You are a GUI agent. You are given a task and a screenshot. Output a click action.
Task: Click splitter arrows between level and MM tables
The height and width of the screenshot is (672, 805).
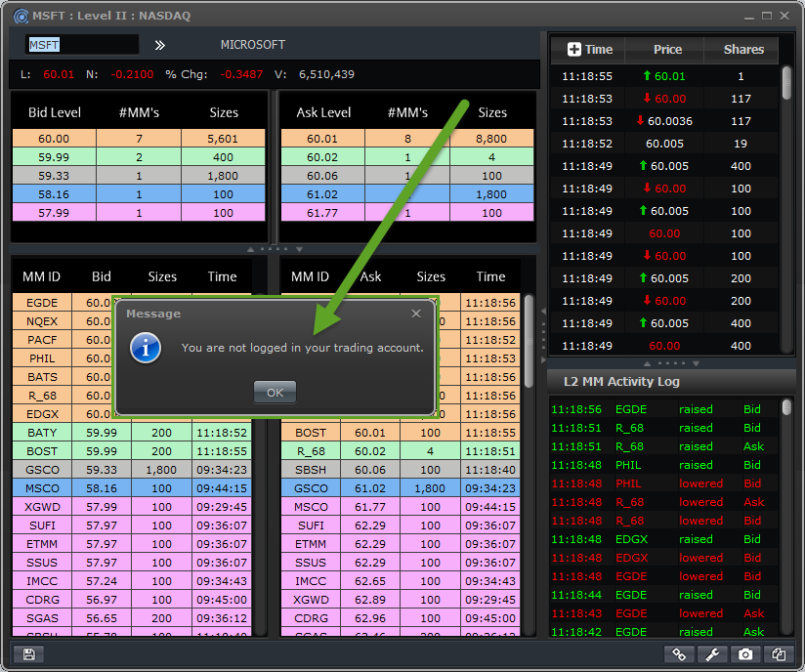pyautogui.click(x=275, y=249)
